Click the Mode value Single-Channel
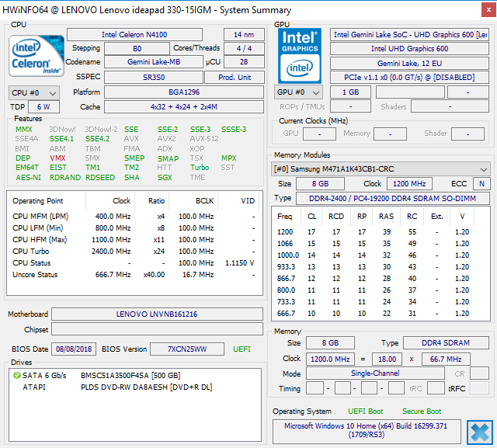Image resolution: width=497 pixels, height=448 pixels. (375, 373)
